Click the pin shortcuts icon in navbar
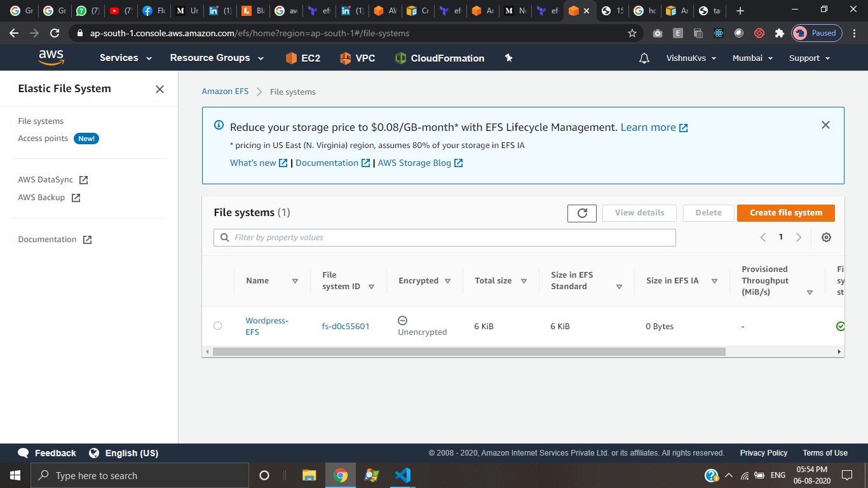This screenshot has width=868, height=488. click(x=508, y=58)
